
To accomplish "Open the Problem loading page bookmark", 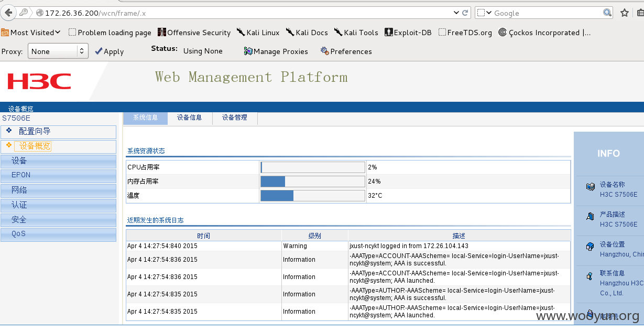I will (110, 33).
